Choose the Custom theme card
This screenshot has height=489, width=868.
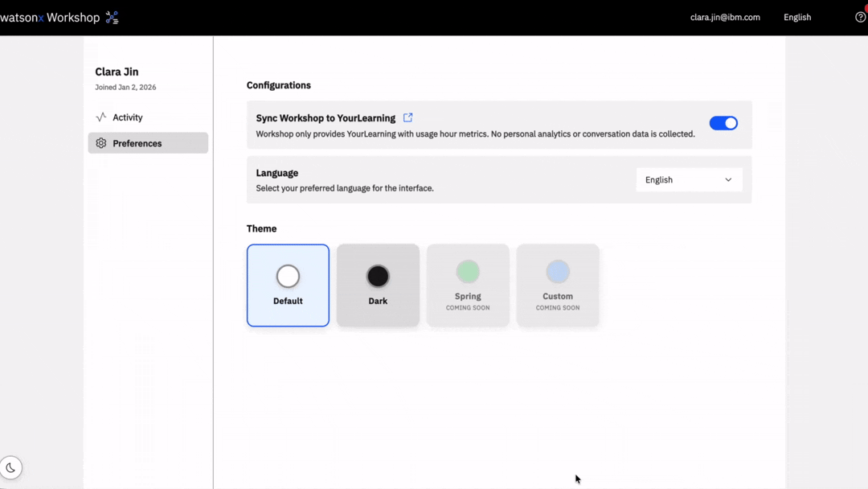[558, 286]
